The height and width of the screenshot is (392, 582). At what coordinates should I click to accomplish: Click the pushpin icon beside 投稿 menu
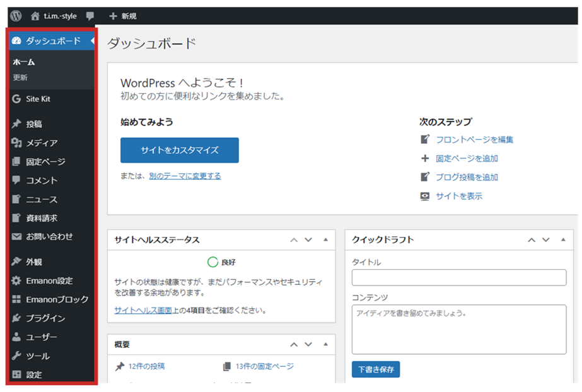click(16, 124)
